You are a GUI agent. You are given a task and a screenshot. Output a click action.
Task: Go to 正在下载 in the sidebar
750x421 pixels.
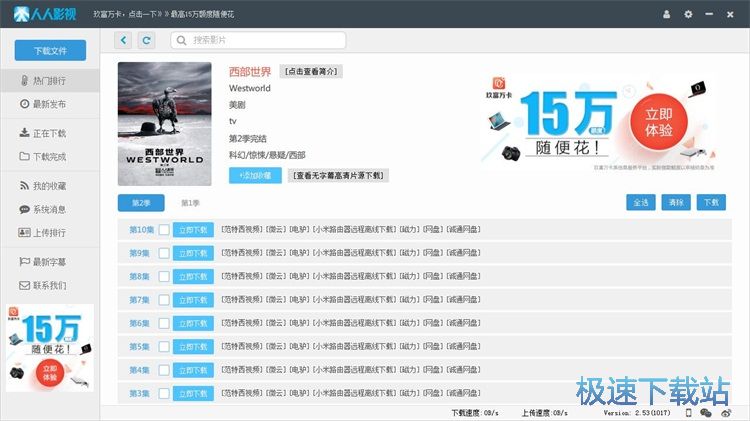click(x=49, y=133)
